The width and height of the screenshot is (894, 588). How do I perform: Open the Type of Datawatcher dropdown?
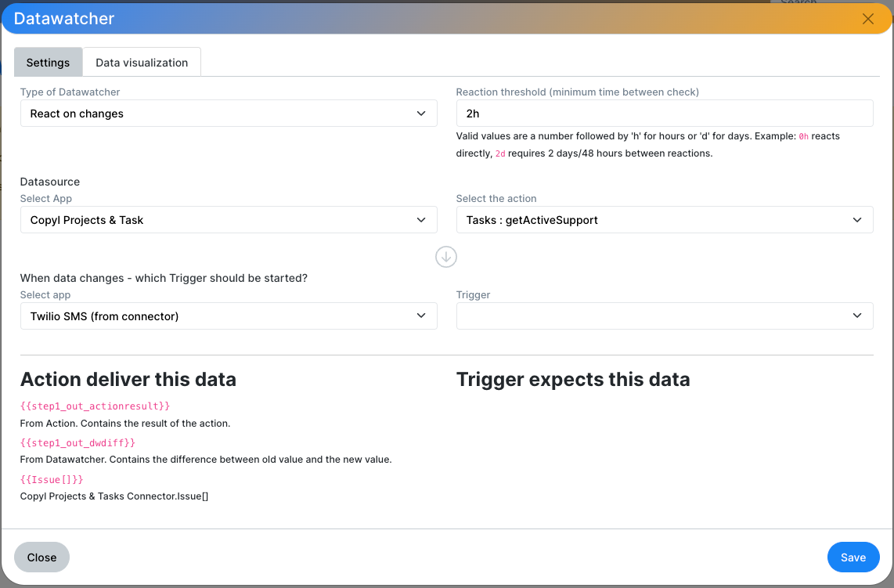click(x=229, y=114)
